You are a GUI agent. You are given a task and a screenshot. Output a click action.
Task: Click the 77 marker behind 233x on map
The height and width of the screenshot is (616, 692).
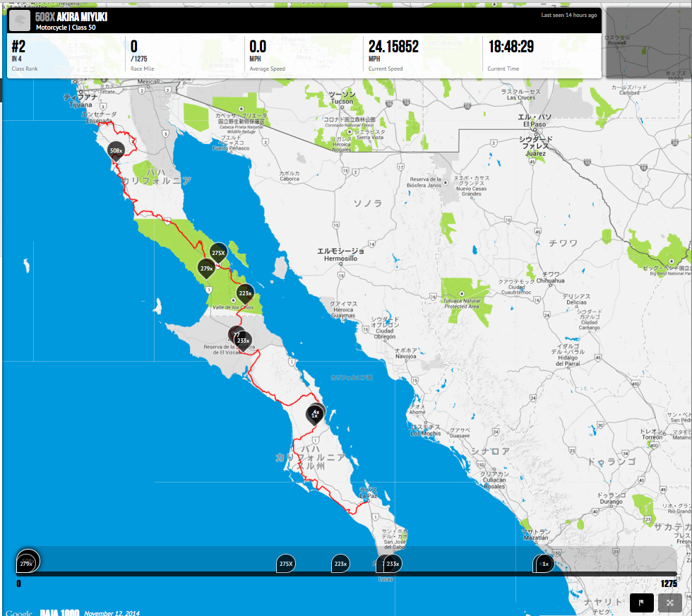235,334
